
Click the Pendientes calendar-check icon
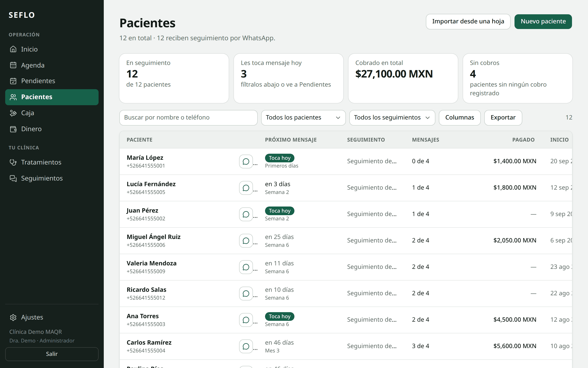13,81
